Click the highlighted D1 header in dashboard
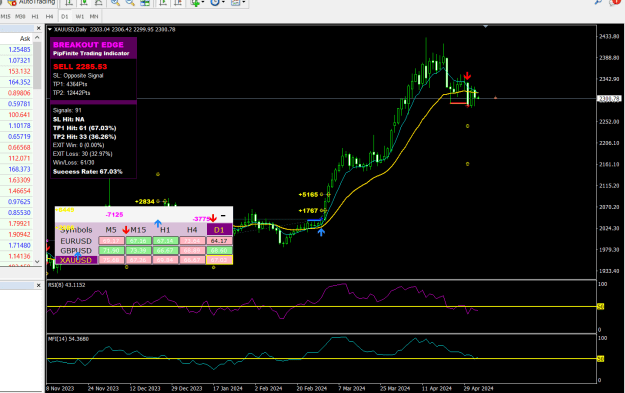 coord(219,230)
